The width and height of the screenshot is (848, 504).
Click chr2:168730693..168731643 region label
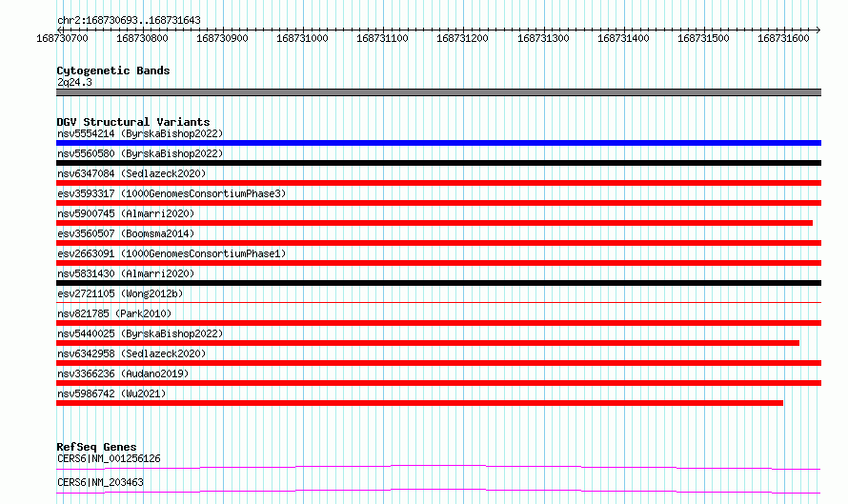(129, 21)
